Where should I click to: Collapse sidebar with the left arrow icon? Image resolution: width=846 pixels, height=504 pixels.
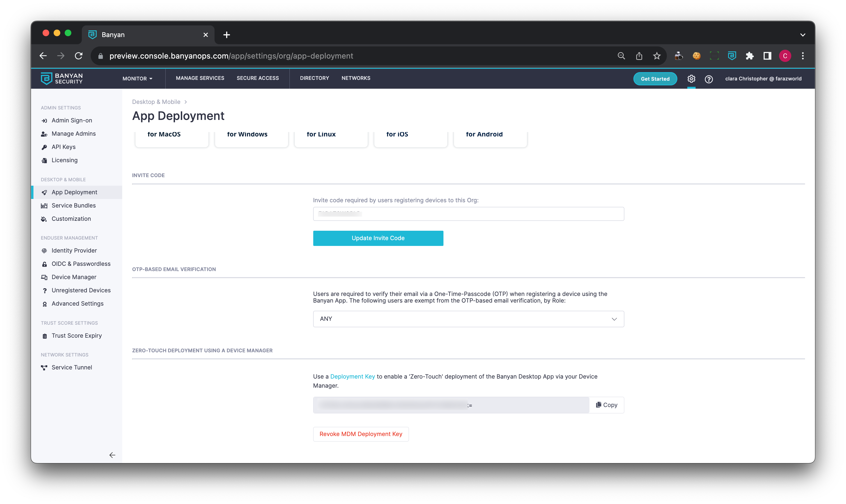tap(112, 455)
